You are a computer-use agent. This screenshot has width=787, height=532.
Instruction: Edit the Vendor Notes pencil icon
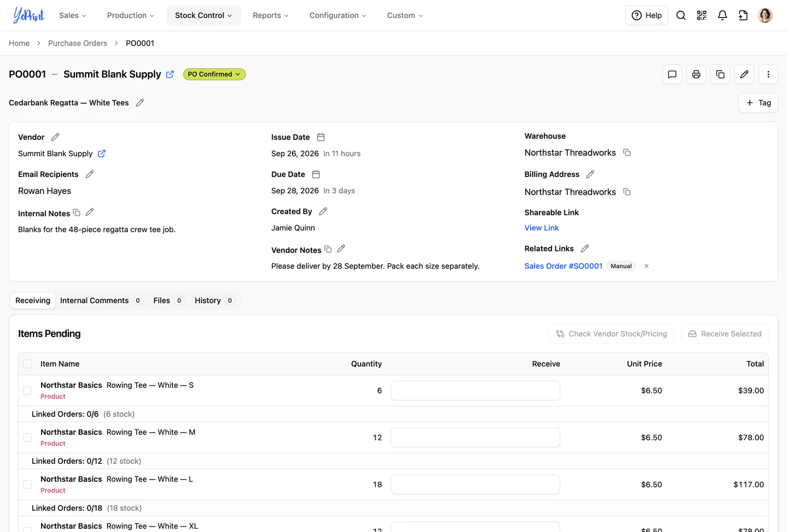click(341, 249)
